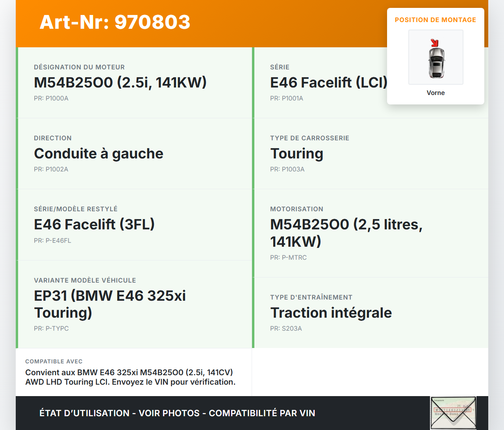Click the Touring body type value
The width and height of the screenshot is (504, 430).
pyautogui.click(x=296, y=153)
